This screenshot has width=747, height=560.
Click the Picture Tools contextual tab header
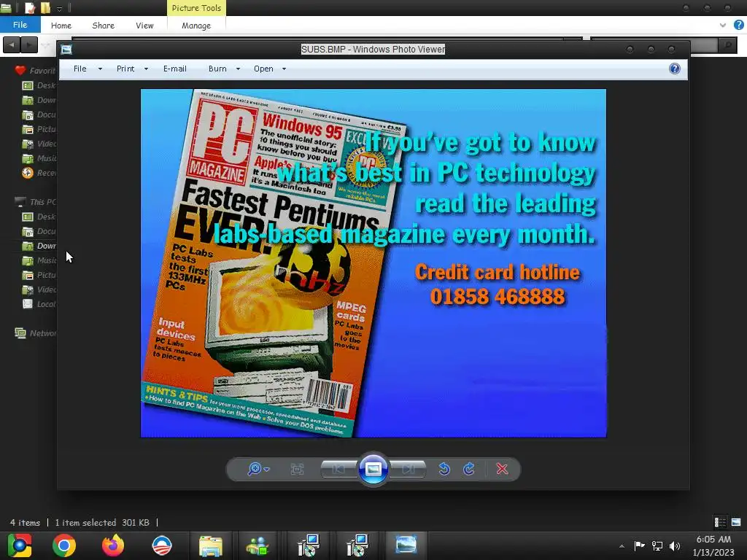[x=196, y=7]
